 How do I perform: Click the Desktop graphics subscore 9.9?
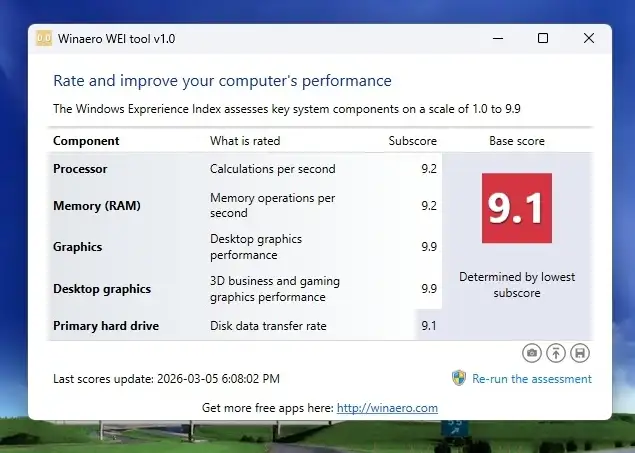pos(429,289)
